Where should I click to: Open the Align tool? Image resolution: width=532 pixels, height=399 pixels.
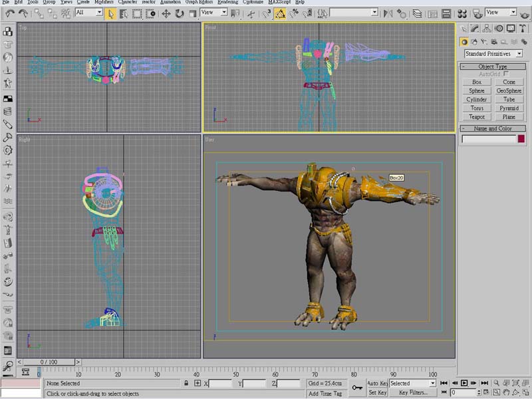tap(402, 13)
